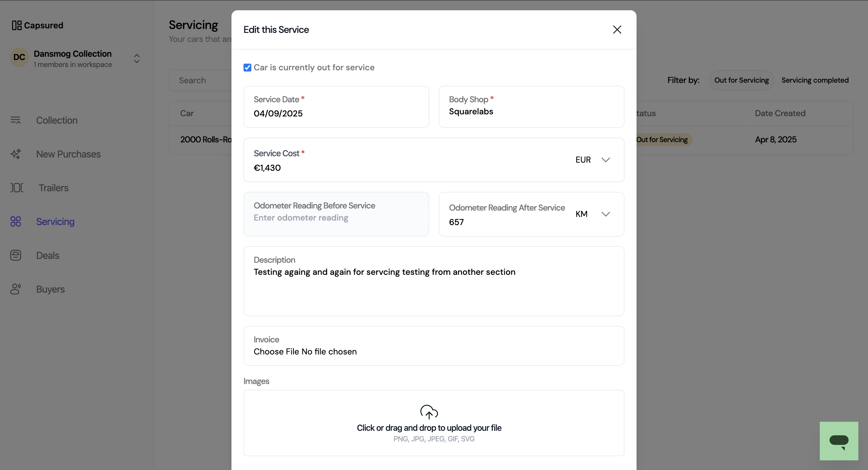The image size is (868, 470).
Task: Expand the Dansmog Collection workspace switcher
Action: [x=137, y=59]
